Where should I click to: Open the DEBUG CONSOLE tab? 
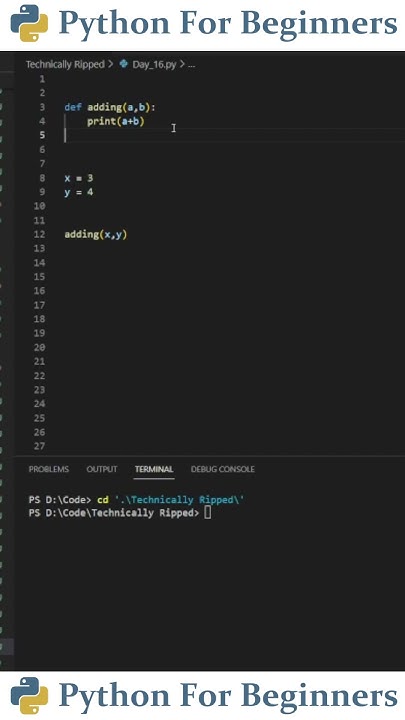coord(223,469)
